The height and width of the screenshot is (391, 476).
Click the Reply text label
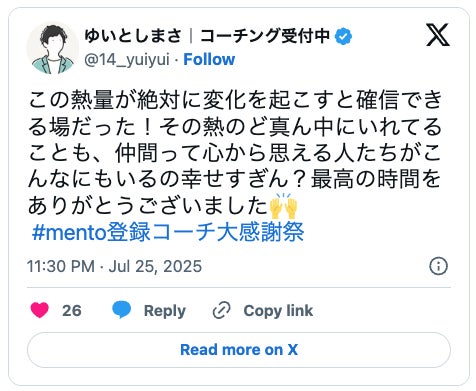(165, 311)
